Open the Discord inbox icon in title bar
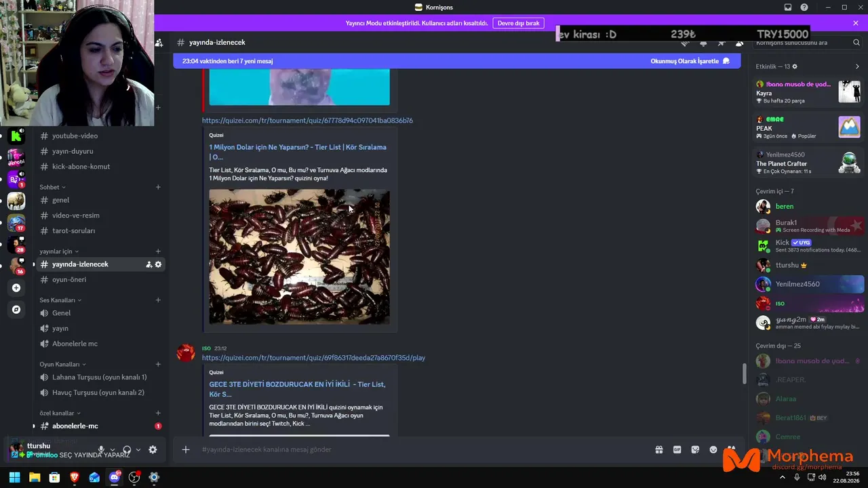Viewport: 868px width, 488px height. [788, 7]
